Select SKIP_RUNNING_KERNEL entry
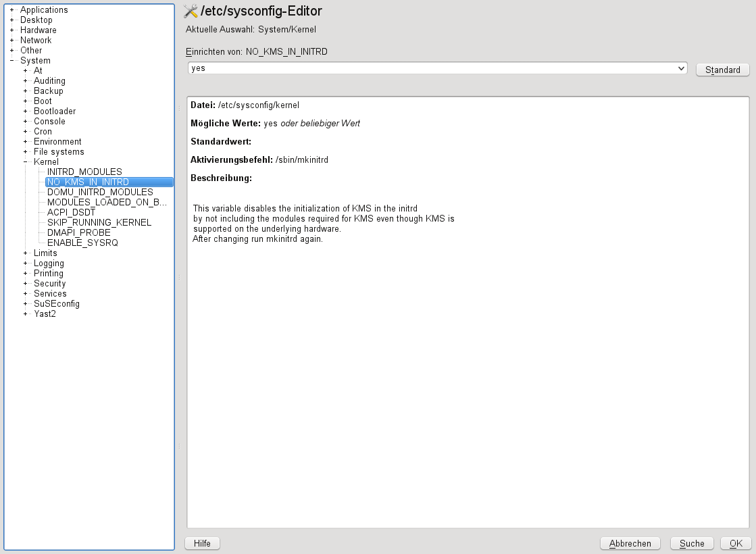Image resolution: width=756 pixels, height=554 pixels. pos(99,223)
